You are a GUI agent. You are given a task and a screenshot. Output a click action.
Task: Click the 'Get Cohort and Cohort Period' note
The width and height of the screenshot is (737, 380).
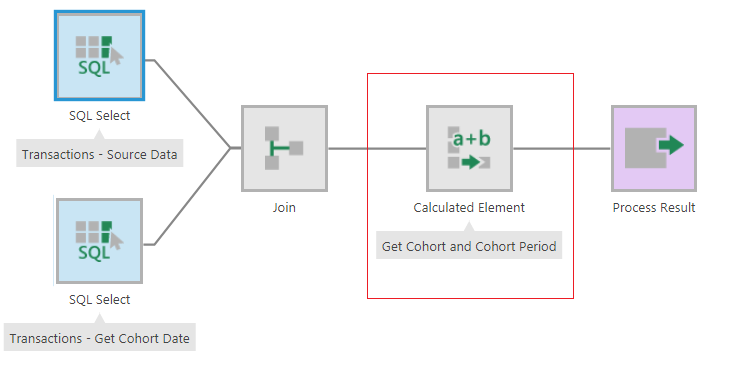[x=469, y=245]
